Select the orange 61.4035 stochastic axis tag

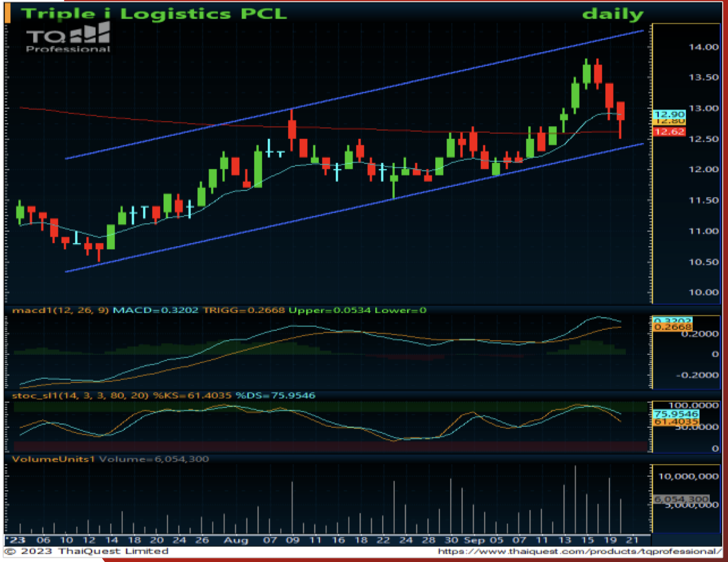tap(676, 421)
